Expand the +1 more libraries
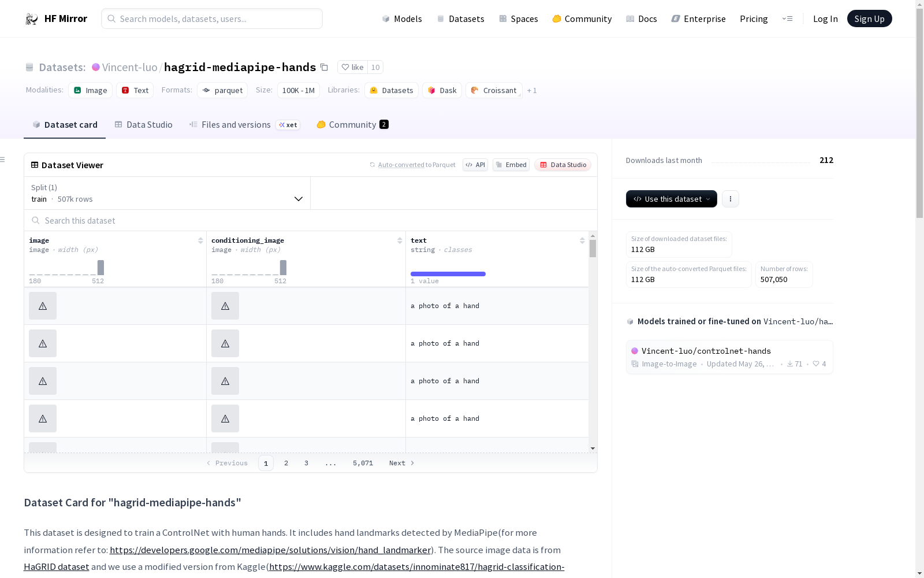The height and width of the screenshot is (578, 924). (x=532, y=91)
